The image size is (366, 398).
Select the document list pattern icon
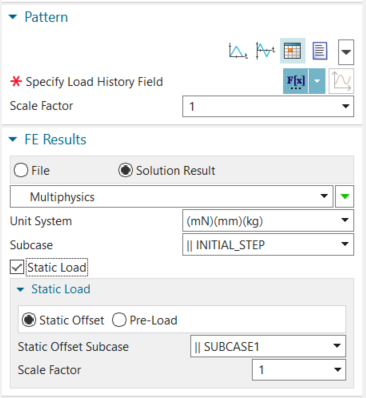click(320, 51)
